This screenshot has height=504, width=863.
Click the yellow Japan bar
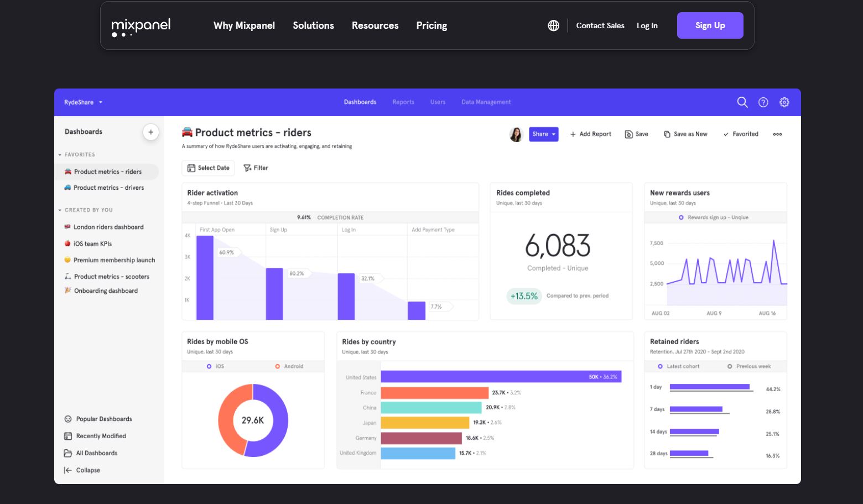(425, 423)
